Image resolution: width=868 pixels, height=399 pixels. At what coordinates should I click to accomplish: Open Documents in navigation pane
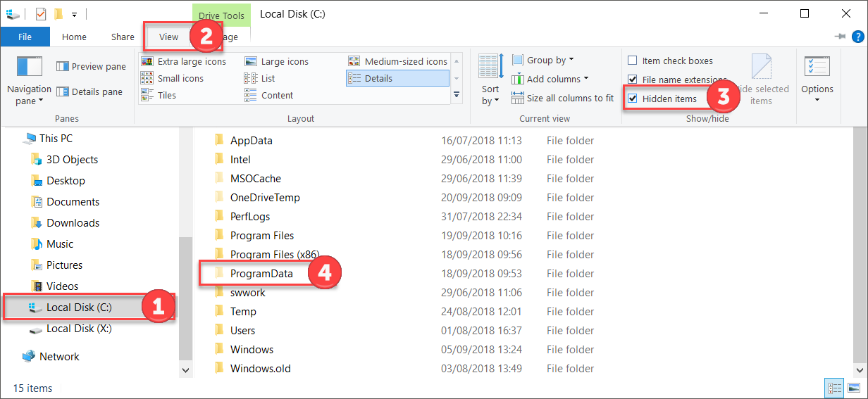[65, 202]
